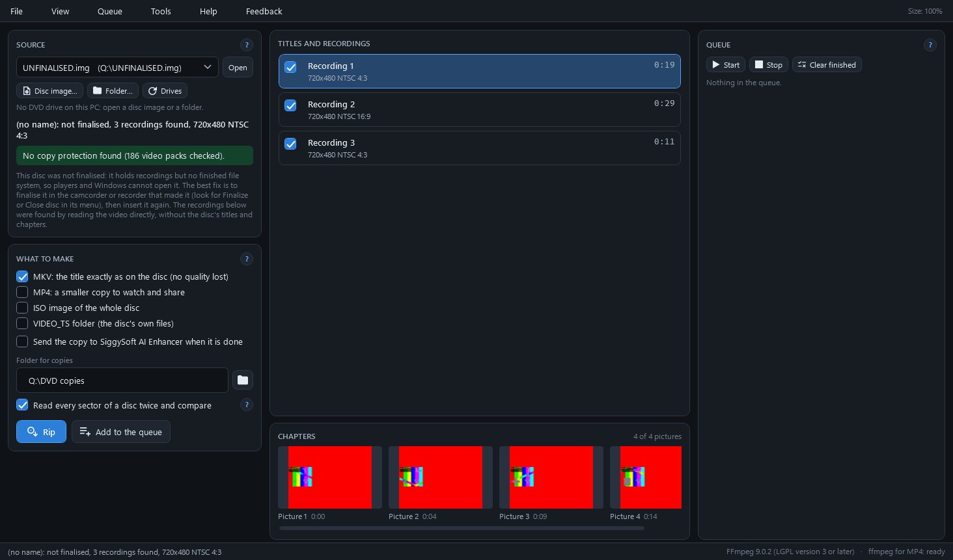Viewport: 953px width, 560px height.
Task: Choose a source folder with Folder button
Action: pos(113,91)
